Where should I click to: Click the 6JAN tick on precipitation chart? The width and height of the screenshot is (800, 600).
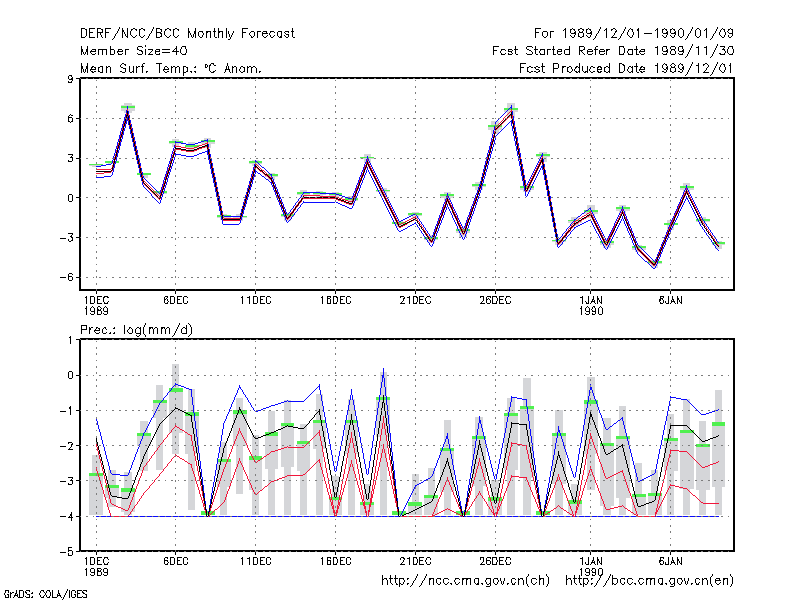(x=670, y=561)
